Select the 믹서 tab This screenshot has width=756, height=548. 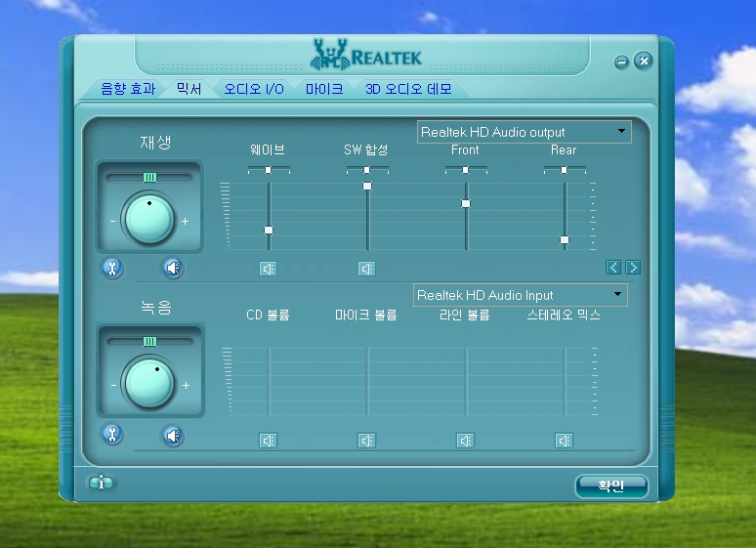tap(189, 89)
